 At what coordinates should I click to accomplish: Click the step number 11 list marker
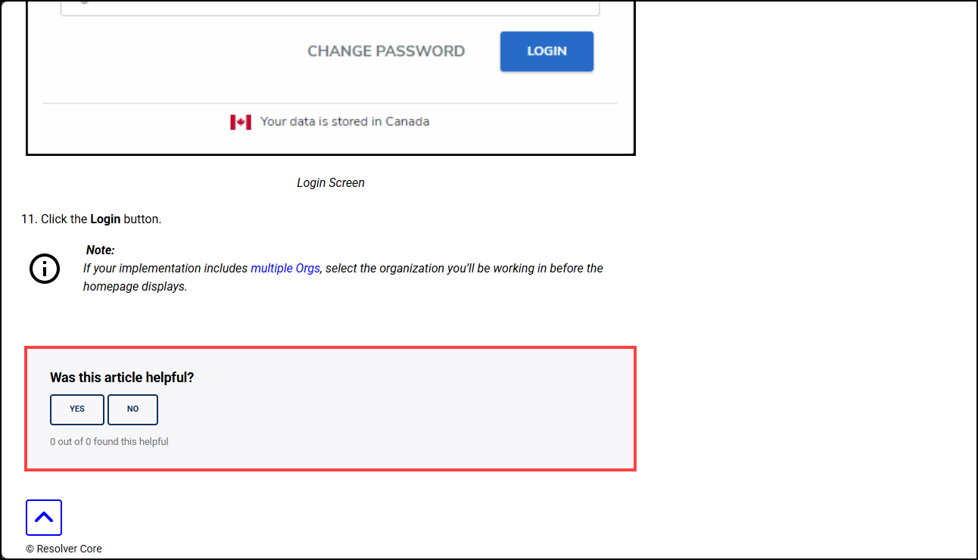click(29, 219)
